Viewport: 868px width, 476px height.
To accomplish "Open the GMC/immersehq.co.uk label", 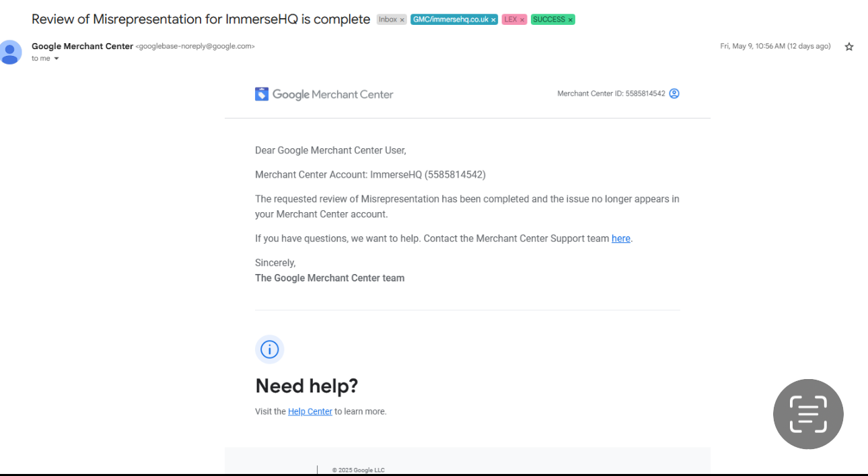I will pos(451,20).
